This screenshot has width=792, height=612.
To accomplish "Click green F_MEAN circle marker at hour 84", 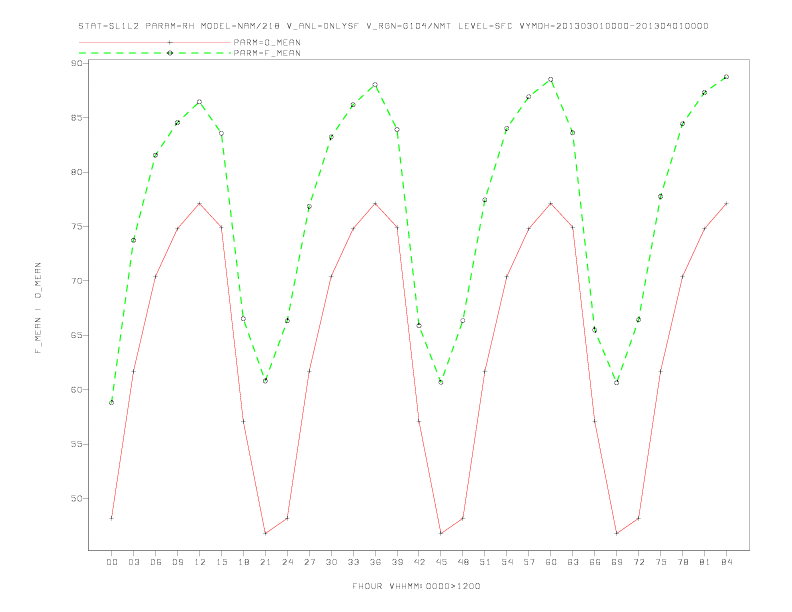I will pyautogui.click(x=727, y=77).
